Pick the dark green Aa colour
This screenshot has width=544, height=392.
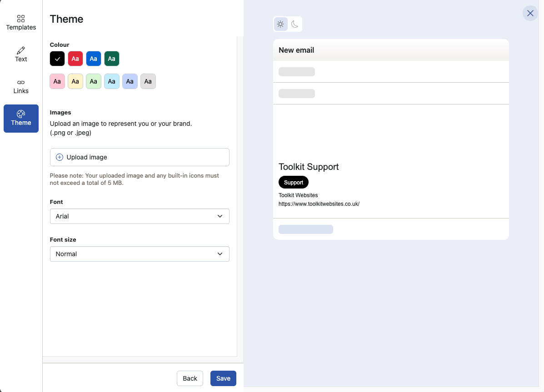[112, 59]
